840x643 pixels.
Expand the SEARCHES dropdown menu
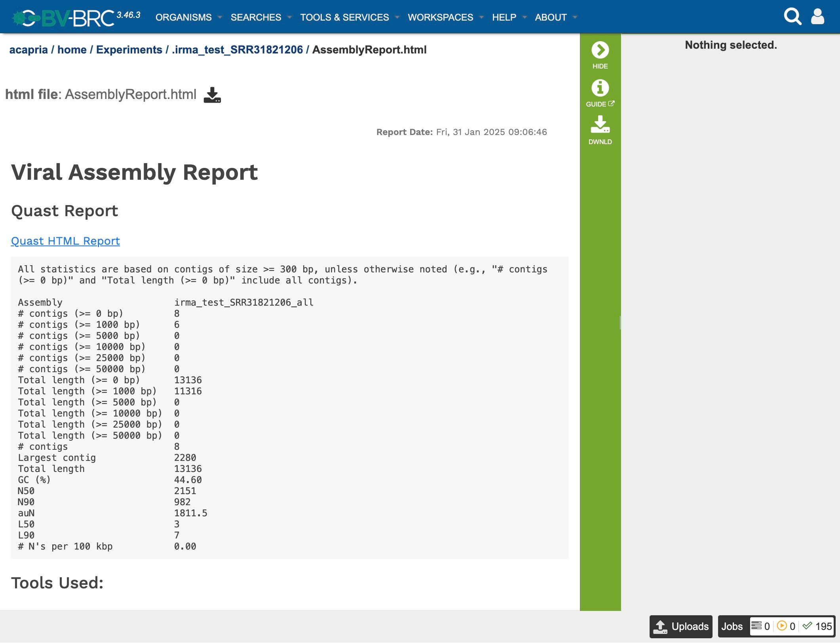[x=256, y=17]
